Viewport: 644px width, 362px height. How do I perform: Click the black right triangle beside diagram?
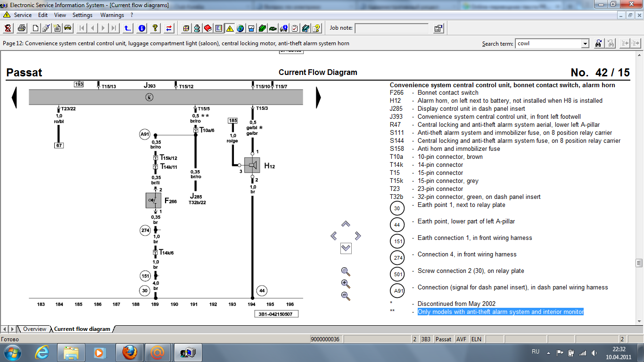tap(318, 98)
